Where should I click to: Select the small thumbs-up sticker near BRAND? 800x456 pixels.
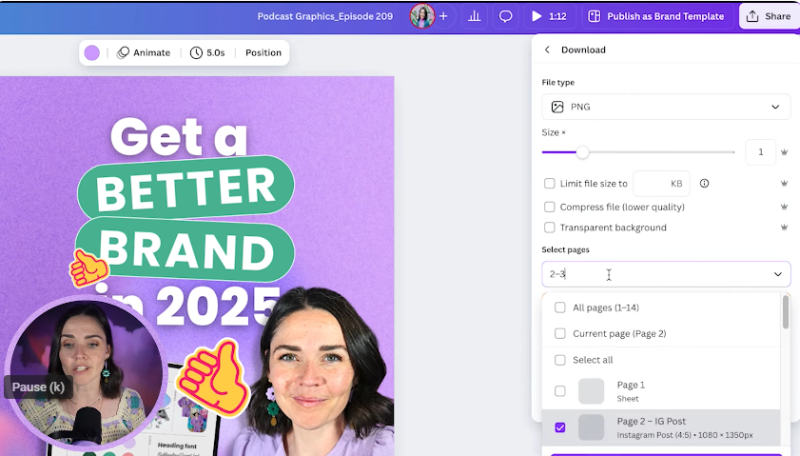click(x=88, y=268)
